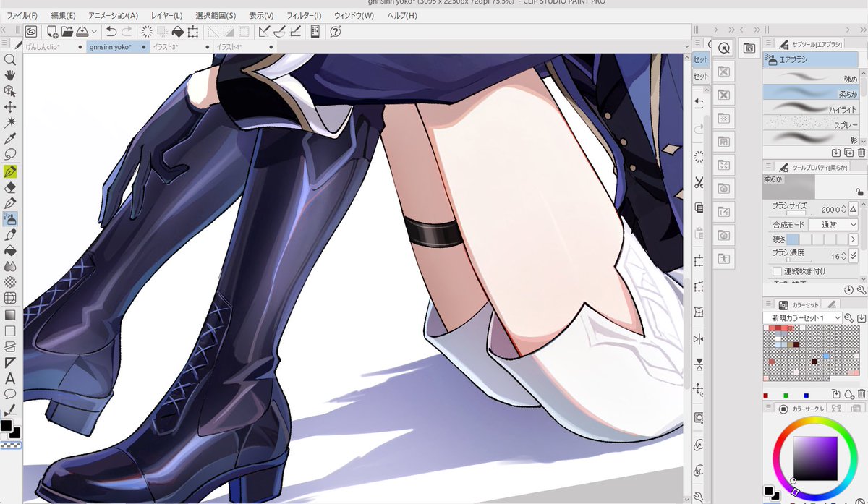The image size is (868, 504).
Task: Open the ヘルプ(H) menu
Action: click(x=402, y=15)
